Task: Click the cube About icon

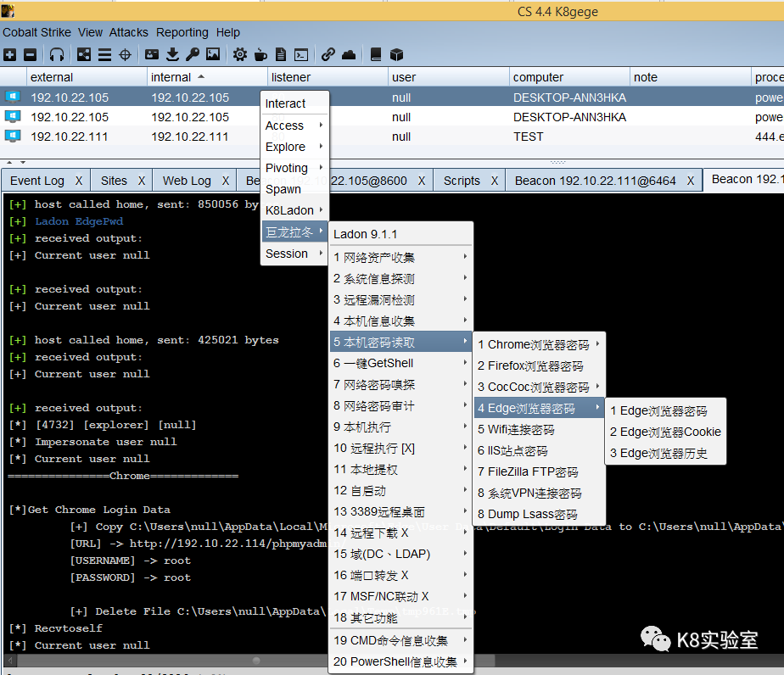Action: 396,54
